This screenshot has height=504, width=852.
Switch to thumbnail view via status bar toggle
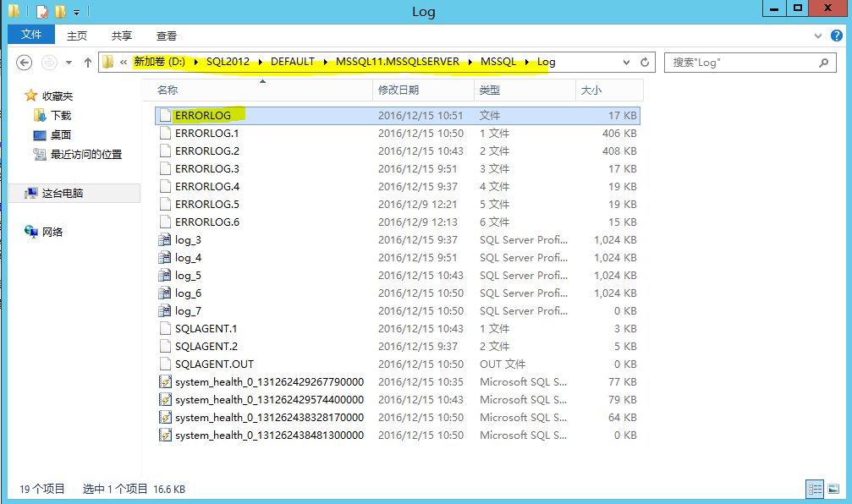(833, 489)
